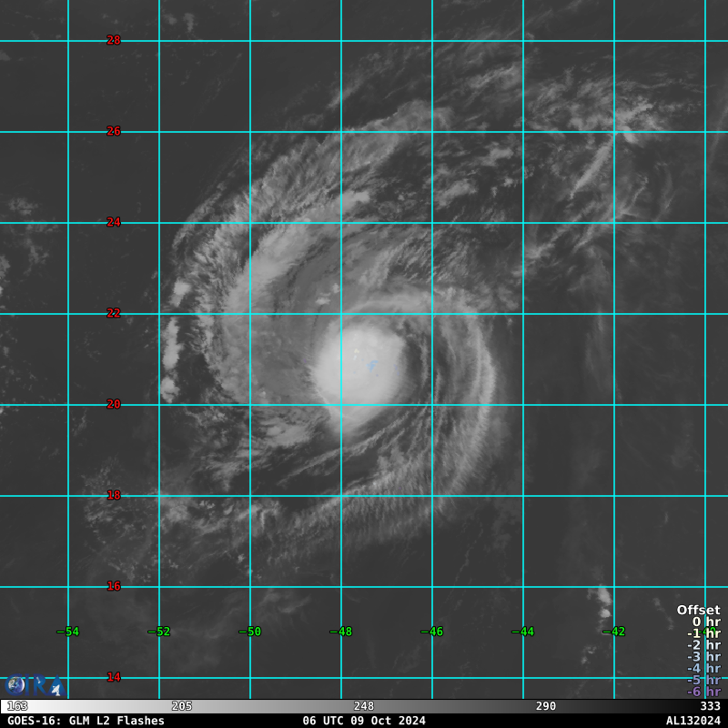Click the '06 UTC 09 Oct 2024' timestamp
Screen dimensions: 728x728
364,721
